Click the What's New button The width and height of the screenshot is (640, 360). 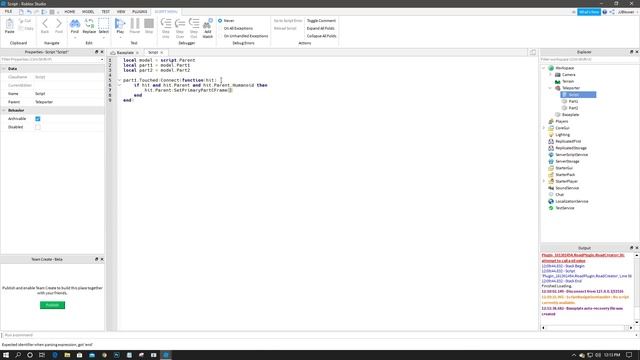point(589,12)
